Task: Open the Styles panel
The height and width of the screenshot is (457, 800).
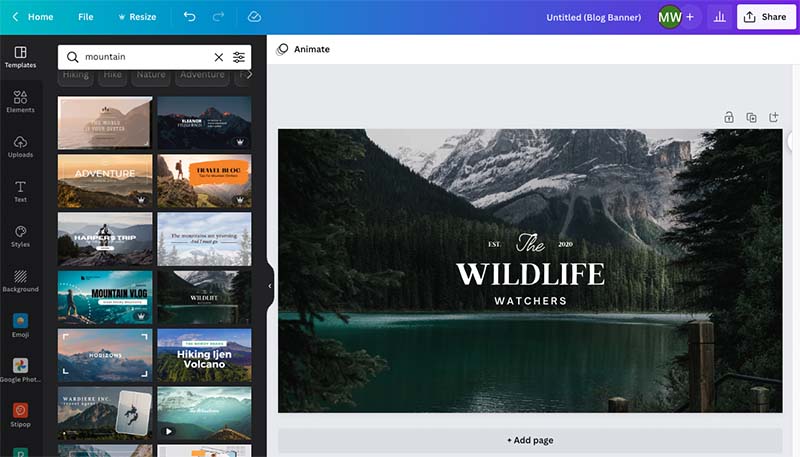Action: point(20,236)
